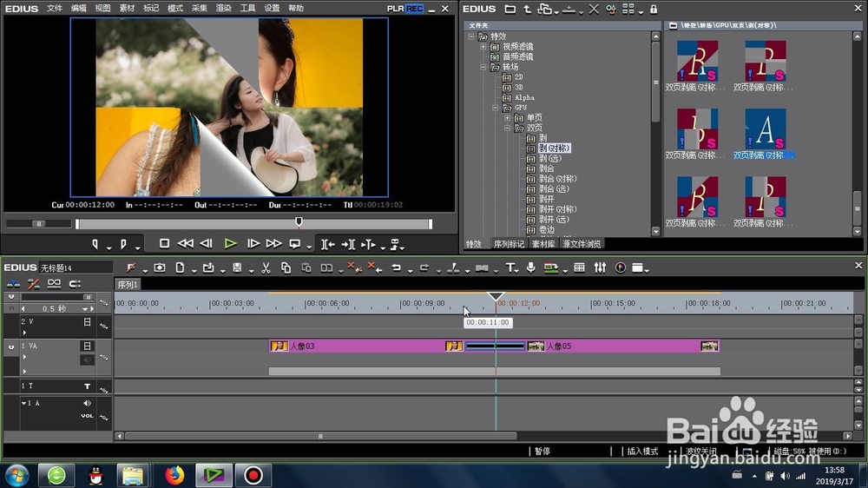Toggle the 1 A track speaker mute
This screenshot has width=868, height=488.
pos(87,403)
